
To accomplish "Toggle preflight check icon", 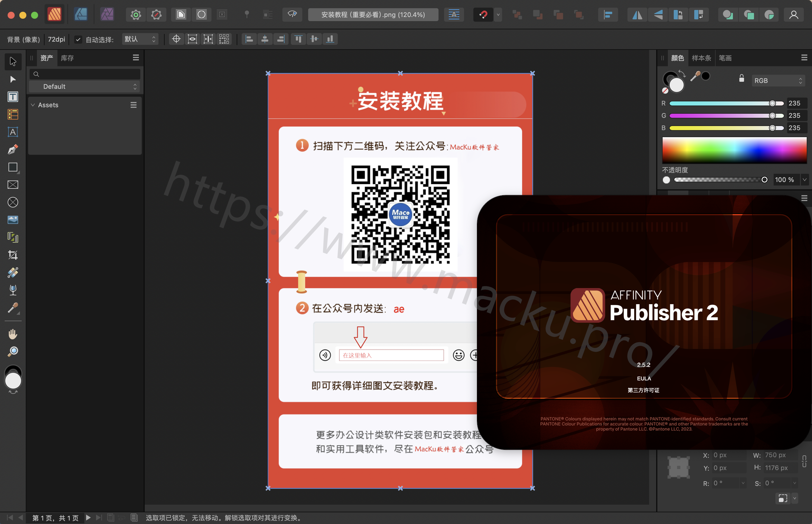I will (x=292, y=15).
